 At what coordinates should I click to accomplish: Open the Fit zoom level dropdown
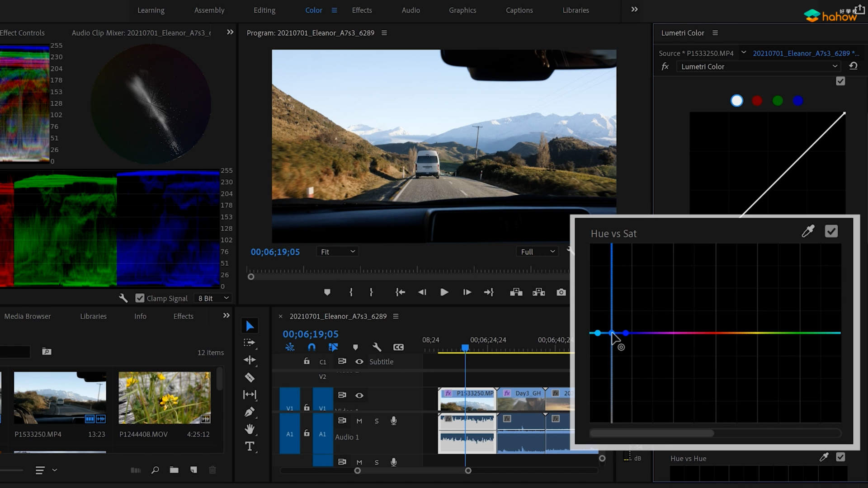pyautogui.click(x=338, y=252)
